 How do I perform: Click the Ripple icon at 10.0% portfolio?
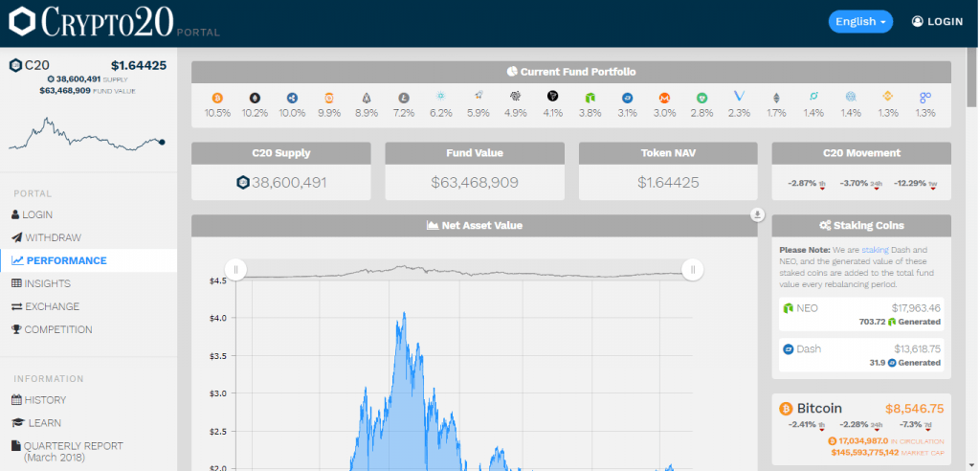[292, 98]
